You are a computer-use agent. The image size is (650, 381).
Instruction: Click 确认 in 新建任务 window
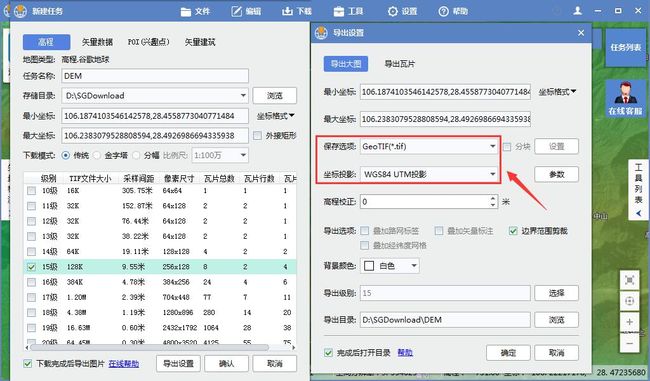[x=226, y=364]
